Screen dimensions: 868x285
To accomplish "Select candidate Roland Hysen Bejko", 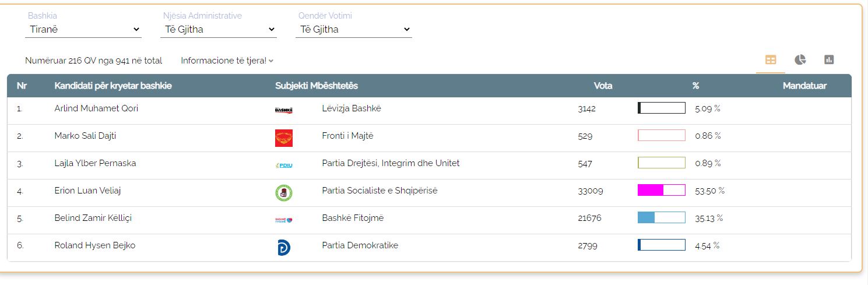I will point(94,245).
